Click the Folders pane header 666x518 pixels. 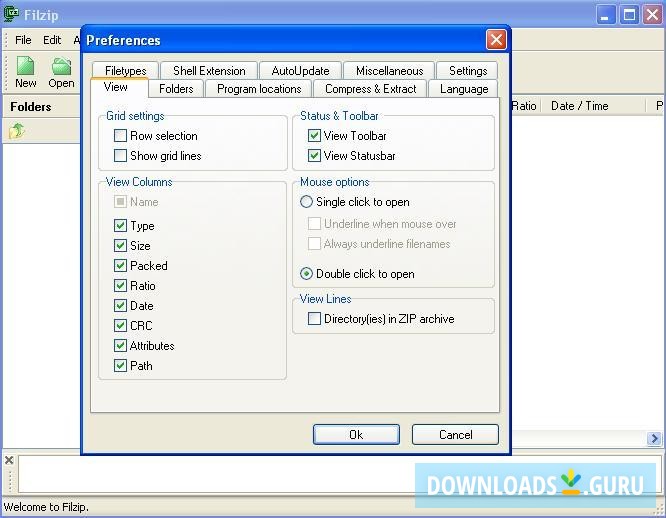[x=42, y=107]
